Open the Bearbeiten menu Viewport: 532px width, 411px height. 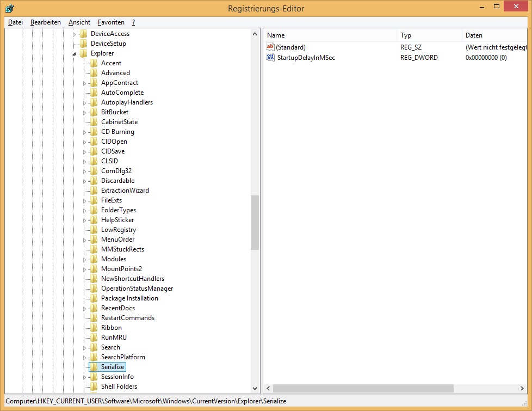[46, 22]
